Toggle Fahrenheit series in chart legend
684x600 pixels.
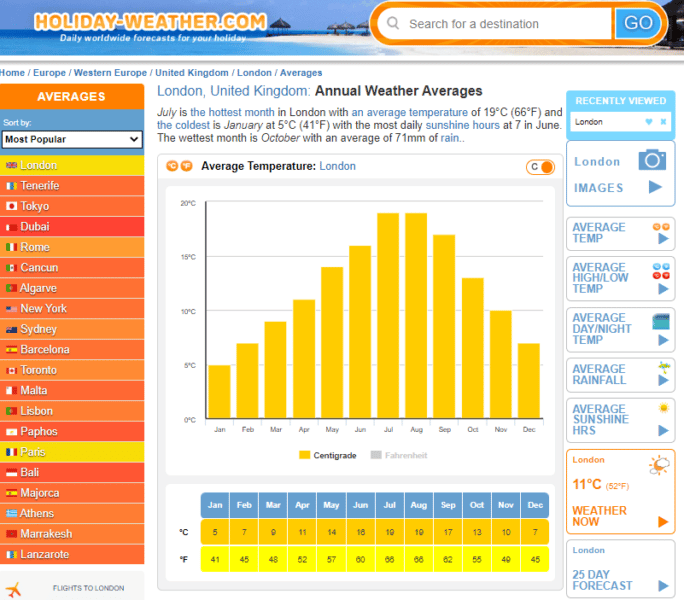(399, 455)
